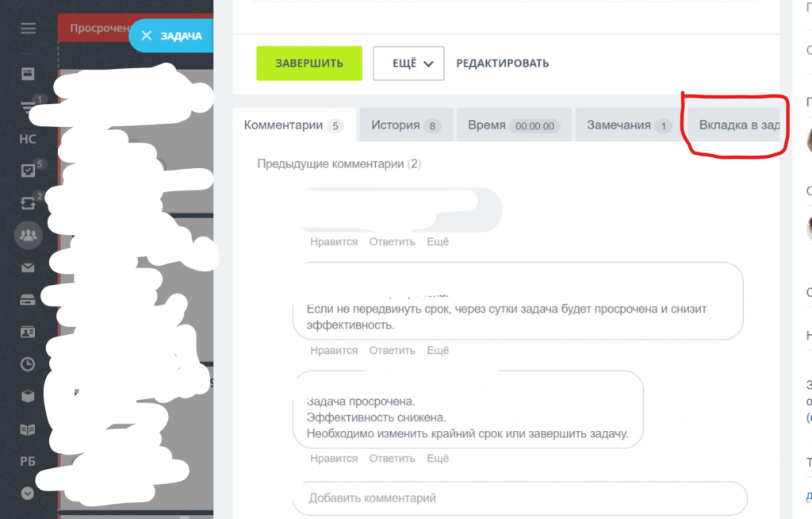Click the count badge 5 on Комментарии
812x519 pixels.
335,126
